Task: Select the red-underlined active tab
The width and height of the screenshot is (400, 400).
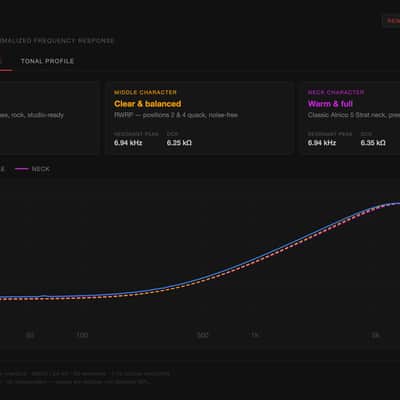Action: coord(5,62)
